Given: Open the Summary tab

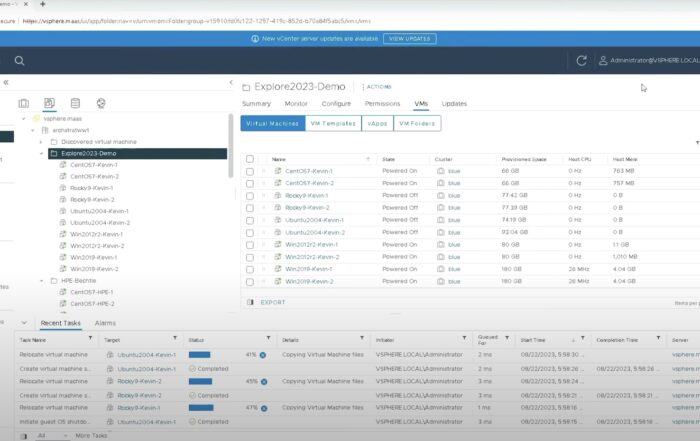Looking at the screenshot, I should tap(256, 104).
